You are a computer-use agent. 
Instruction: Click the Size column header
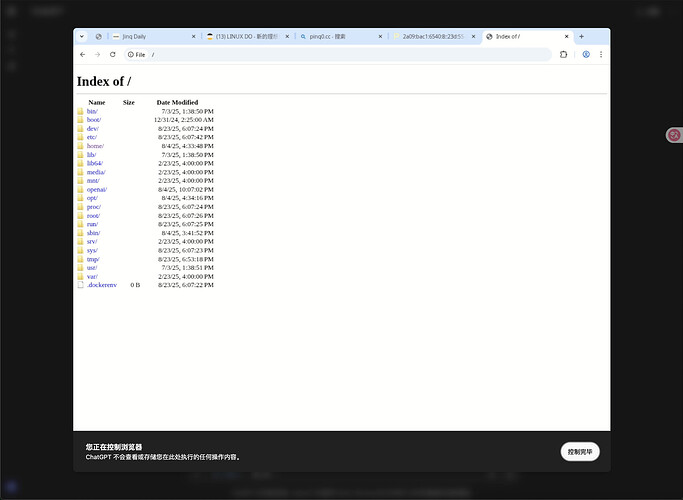(x=128, y=102)
